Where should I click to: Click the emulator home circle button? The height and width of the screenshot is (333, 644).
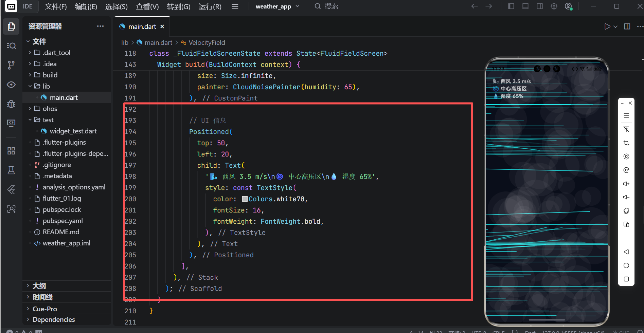626,265
